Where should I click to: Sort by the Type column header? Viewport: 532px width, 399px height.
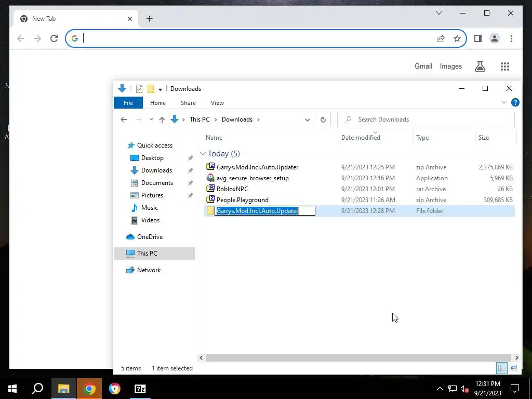pyautogui.click(x=422, y=137)
